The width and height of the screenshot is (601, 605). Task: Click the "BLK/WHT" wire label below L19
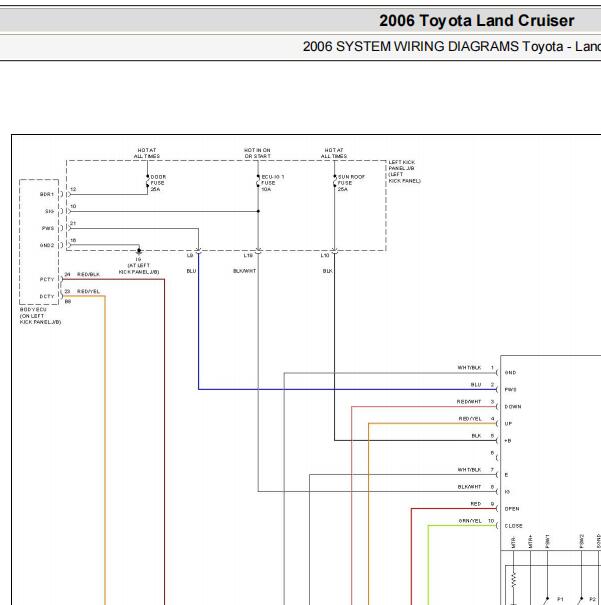click(x=245, y=271)
